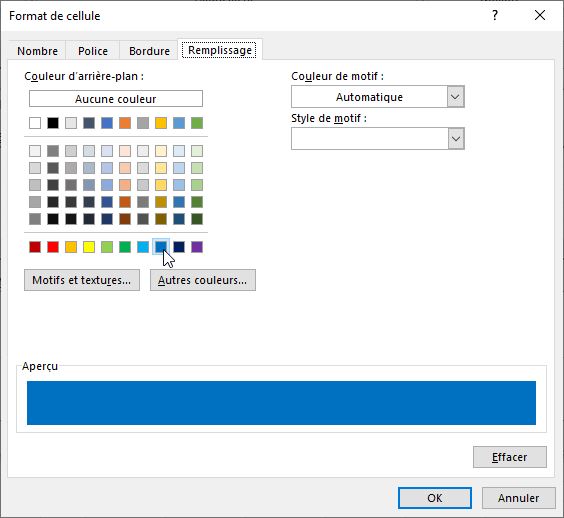This screenshot has height=518, width=564.
Task: Click the help question mark icon
Action: tap(495, 15)
